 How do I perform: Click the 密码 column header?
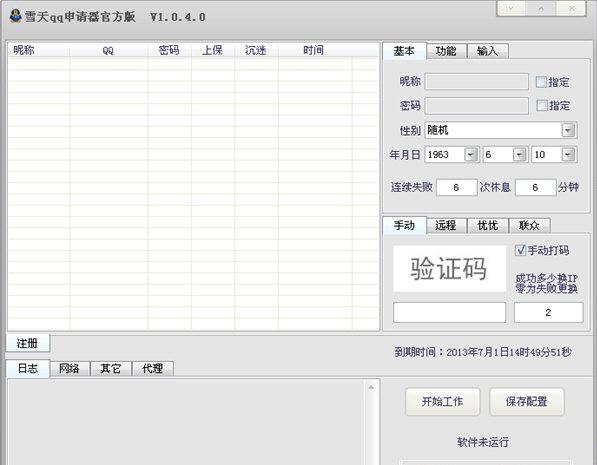[169, 50]
